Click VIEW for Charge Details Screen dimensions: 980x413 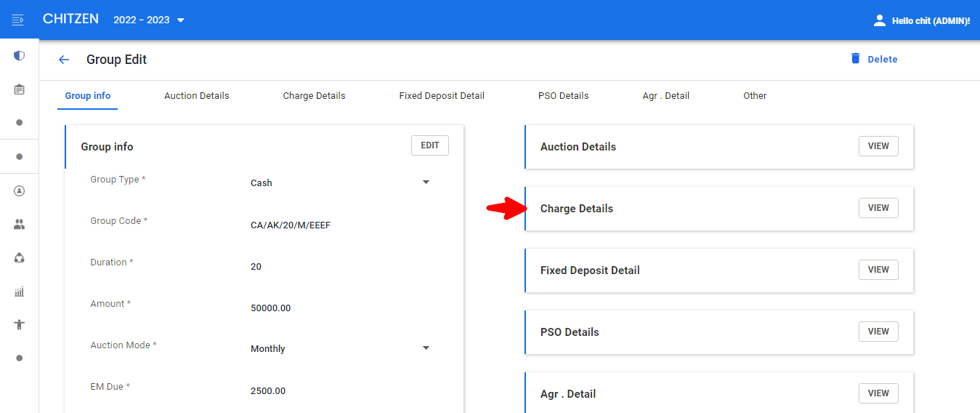click(878, 208)
